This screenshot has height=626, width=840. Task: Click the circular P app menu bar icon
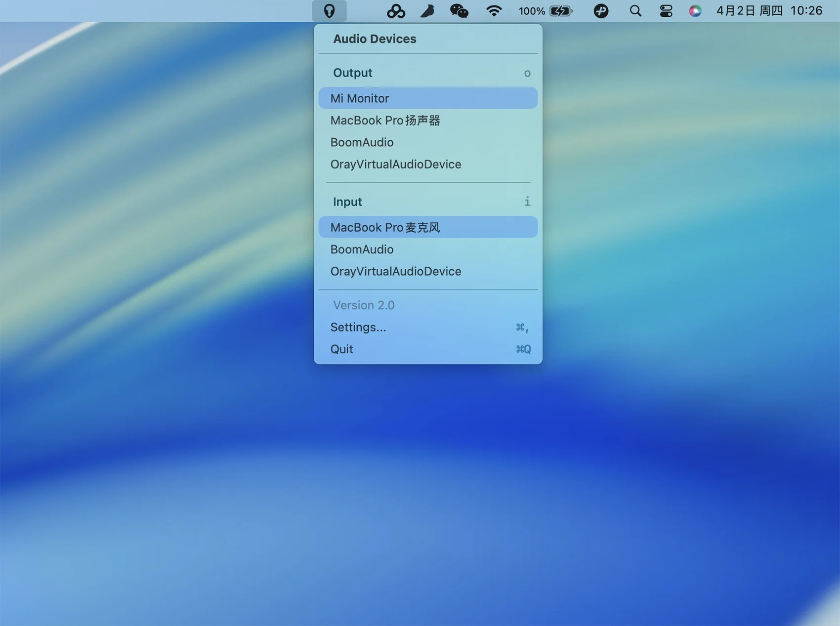pos(601,11)
